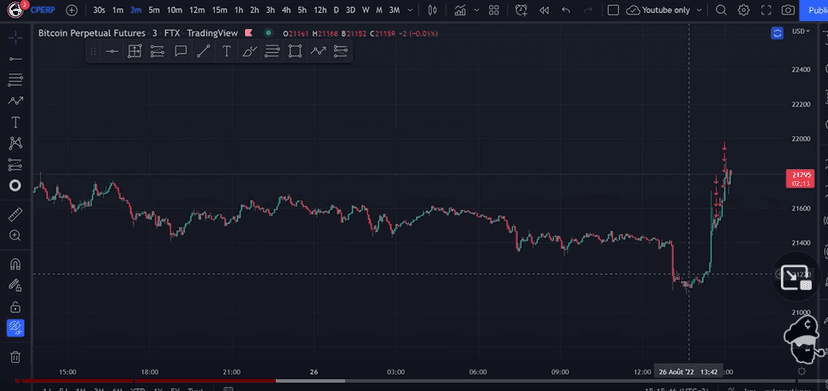The width and height of the screenshot is (828, 391).
Task: Select the 30s timeframe
Action: (x=99, y=10)
